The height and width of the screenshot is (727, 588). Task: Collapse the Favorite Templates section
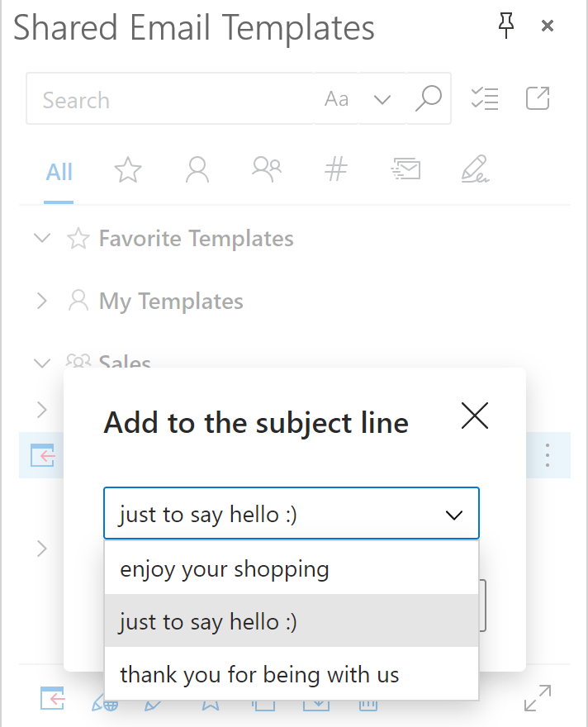tap(42, 238)
